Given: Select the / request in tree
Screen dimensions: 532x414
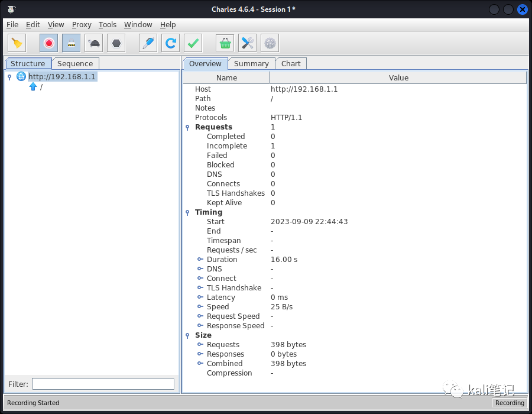Looking at the screenshot, I should [41, 87].
